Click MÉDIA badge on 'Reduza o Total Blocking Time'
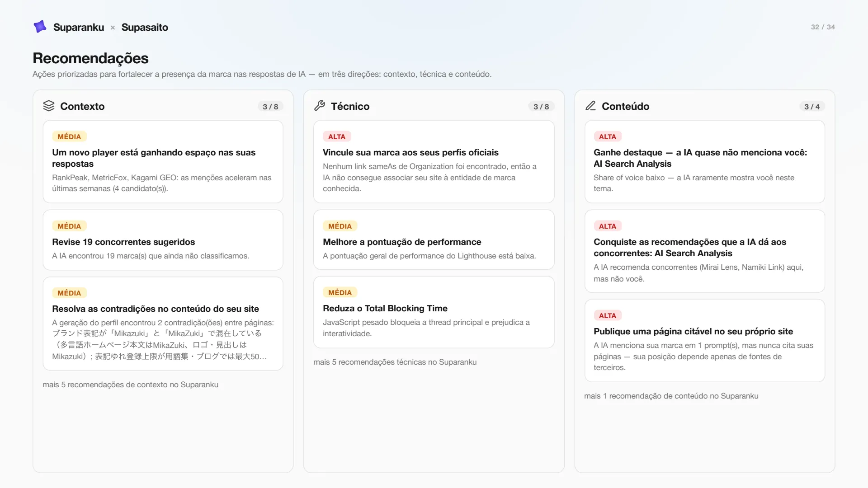 (x=340, y=292)
